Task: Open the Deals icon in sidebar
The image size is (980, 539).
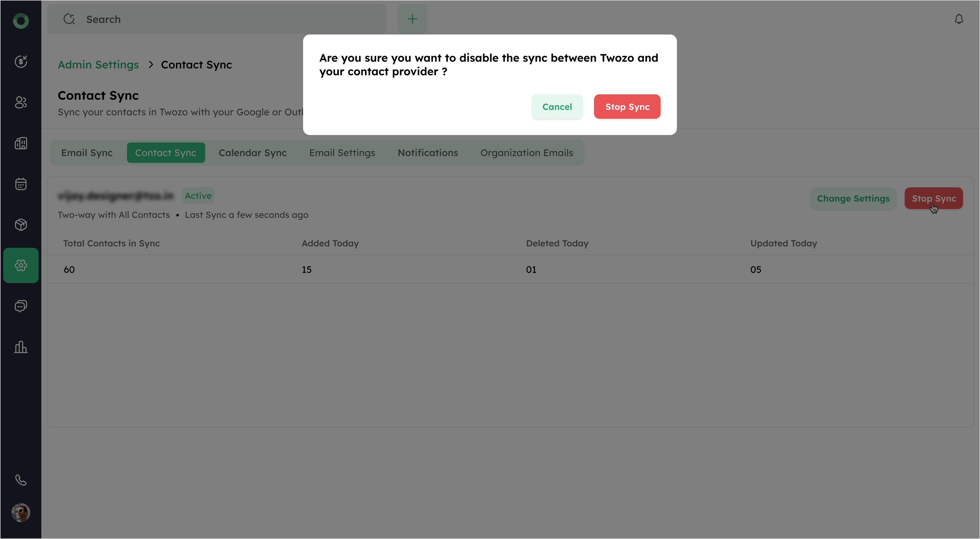Action: (21, 62)
